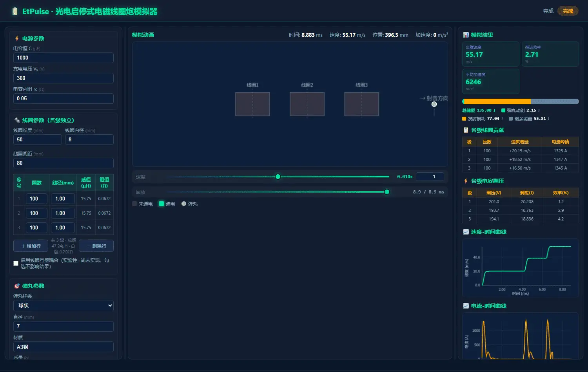
Task: Click the +16.50 m/s cell
Action: tap(520, 168)
